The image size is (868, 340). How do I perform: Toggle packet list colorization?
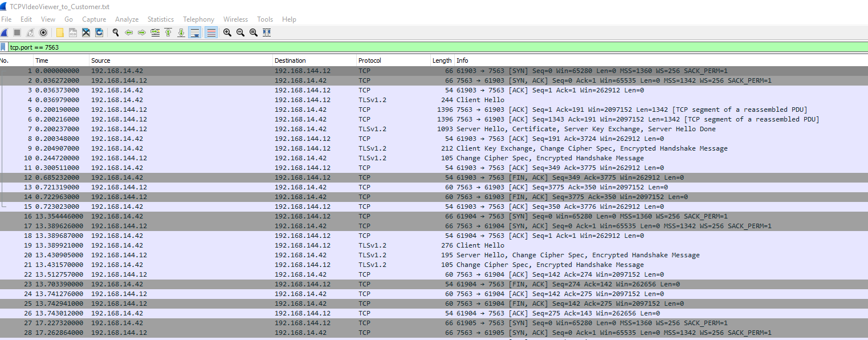click(x=211, y=33)
